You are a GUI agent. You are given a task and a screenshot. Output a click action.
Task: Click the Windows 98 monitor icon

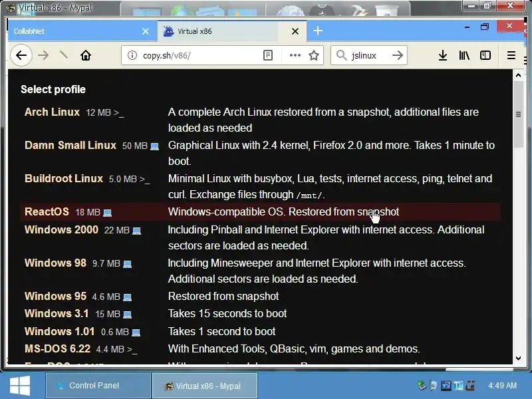[x=127, y=264]
